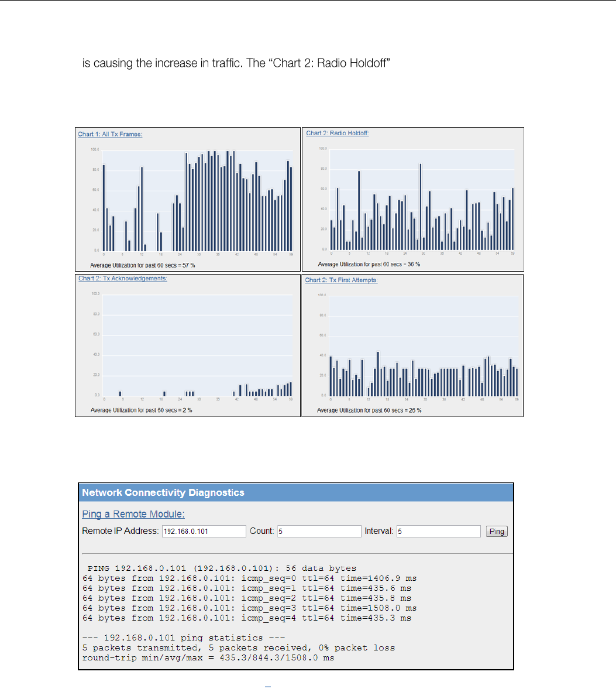The width and height of the screenshot is (616, 692).
Task: Select 'Average Utilization for past 60 secs = 36 %'
Action: click(369, 265)
